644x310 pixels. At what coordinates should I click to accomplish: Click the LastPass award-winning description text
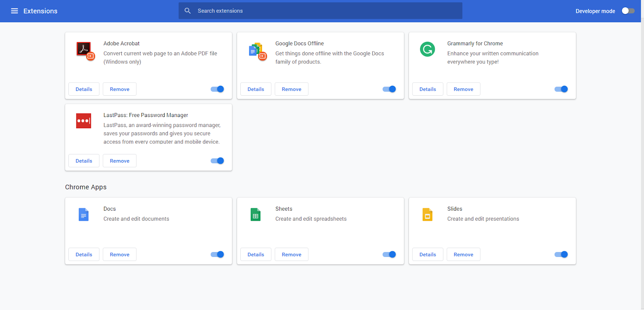coord(162,133)
